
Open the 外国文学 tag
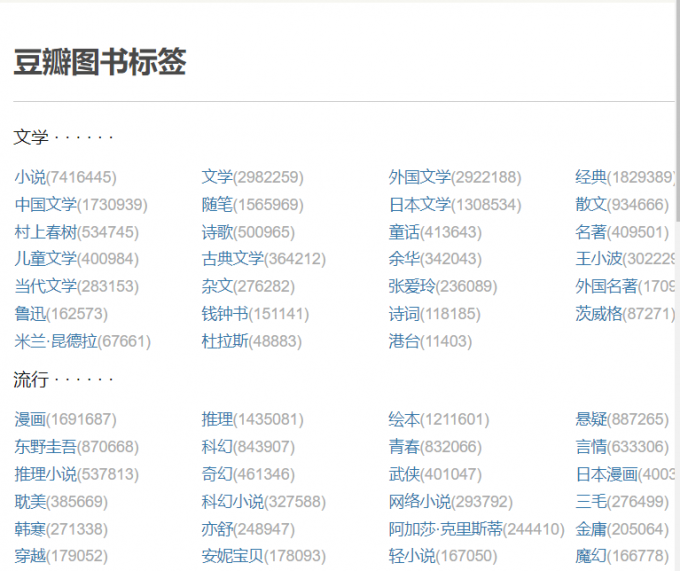coord(419,177)
